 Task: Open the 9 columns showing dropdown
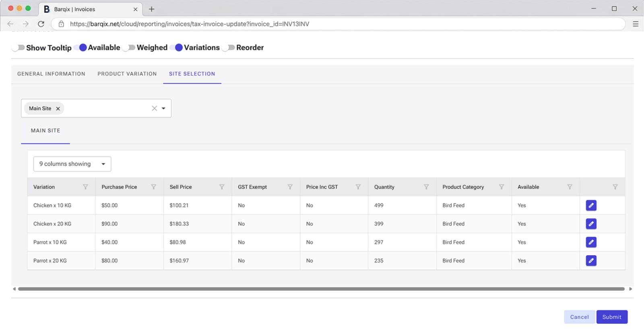coord(72,164)
